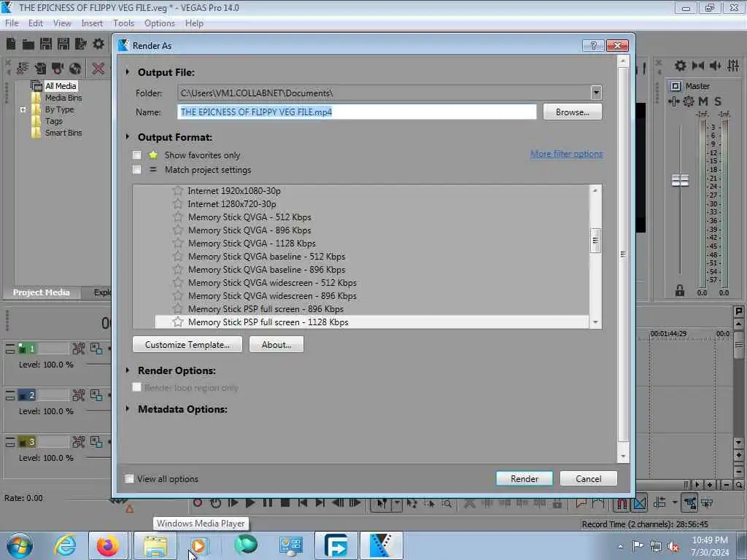Open the mixing console sliders icon

click(x=733, y=66)
